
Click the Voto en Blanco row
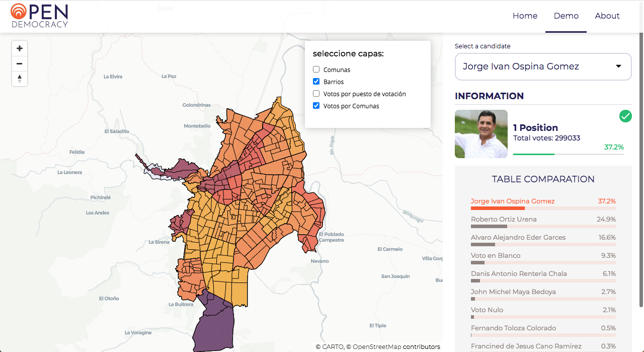point(543,258)
